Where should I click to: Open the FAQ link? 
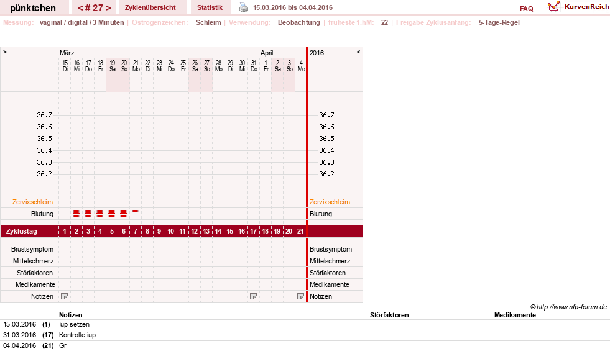click(x=526, y=9)
